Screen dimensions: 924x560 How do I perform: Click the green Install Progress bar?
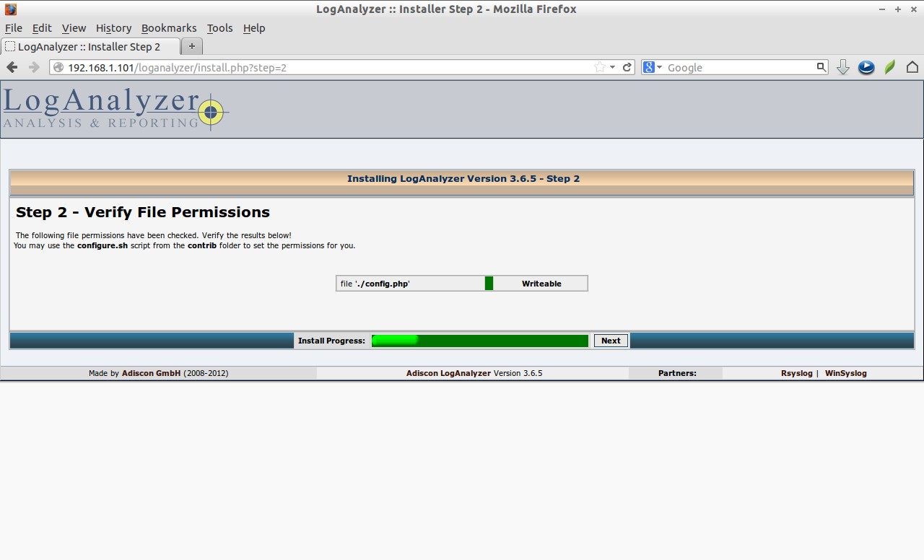pyautogui.click(x=480, y=341)
